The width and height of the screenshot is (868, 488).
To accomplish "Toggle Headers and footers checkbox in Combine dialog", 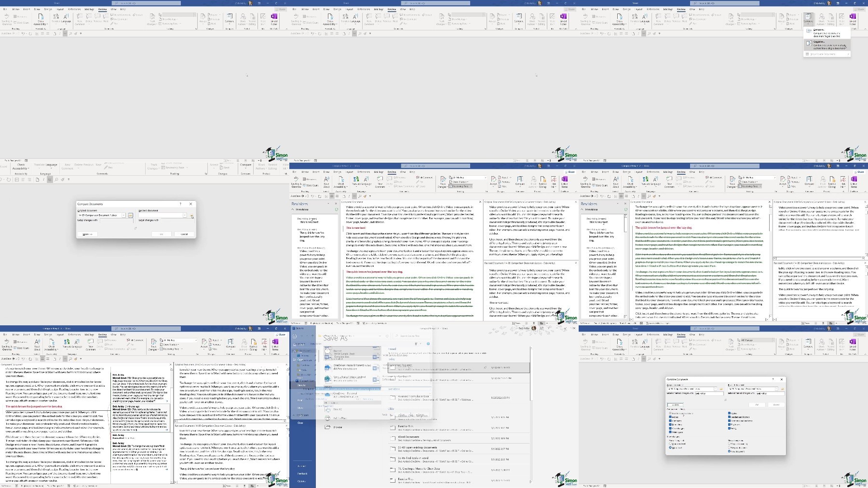I will click(729, 417).
